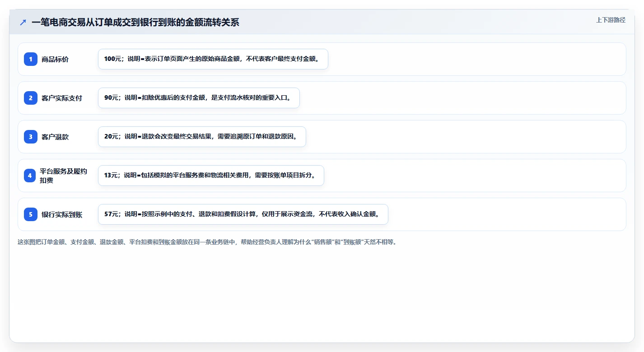Image resolution: width=644 pixels, height=352 pixels.
Task: Click the 100元 description box
Action: coord(213,59)
